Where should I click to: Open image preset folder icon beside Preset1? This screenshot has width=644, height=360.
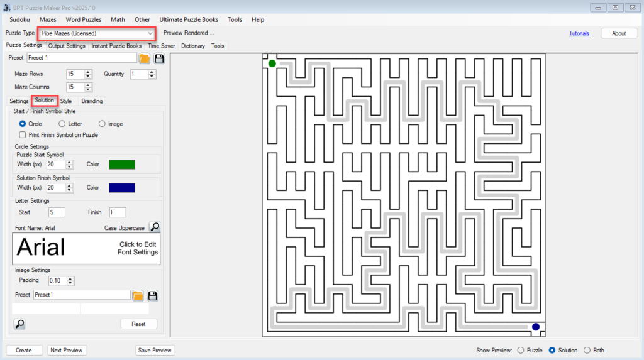138,295
